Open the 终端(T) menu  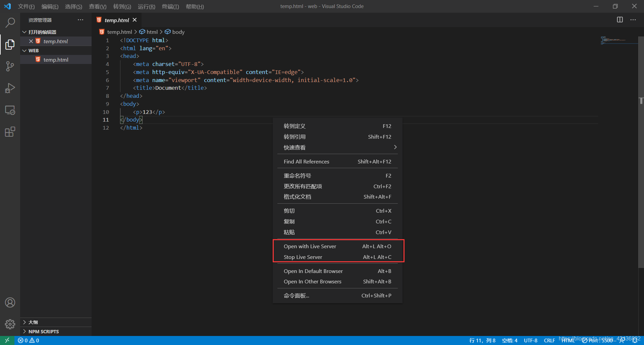(x=170, y=6)
